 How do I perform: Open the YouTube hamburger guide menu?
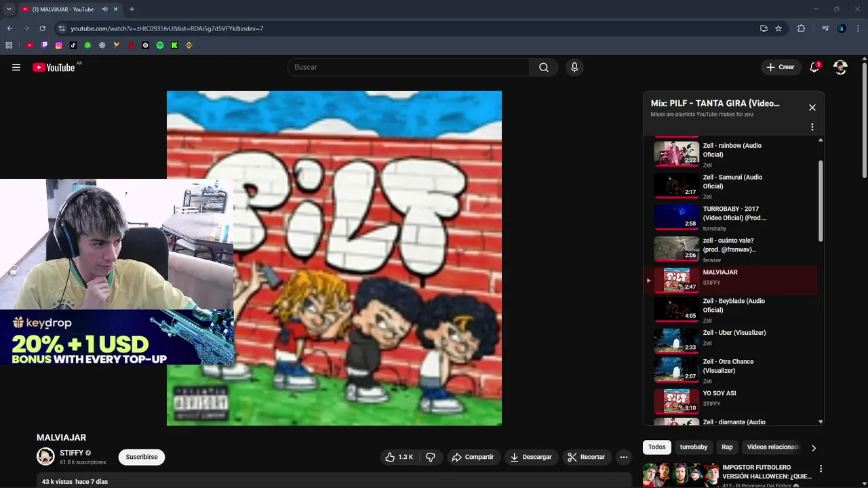coord(16,67)
